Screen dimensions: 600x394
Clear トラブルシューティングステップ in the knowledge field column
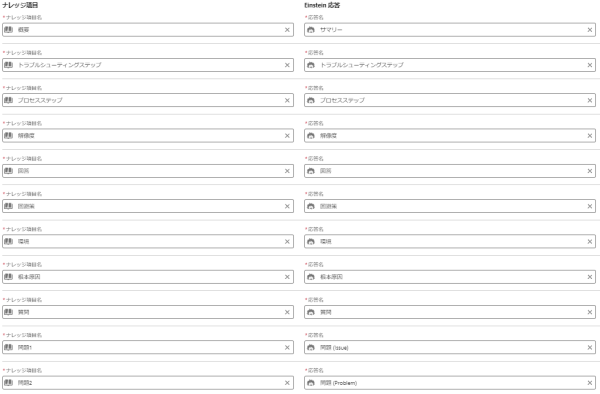point(287,65)
